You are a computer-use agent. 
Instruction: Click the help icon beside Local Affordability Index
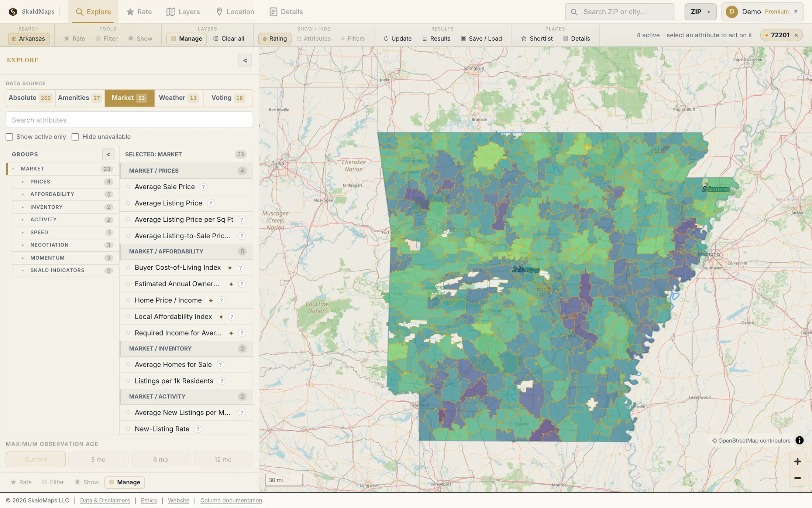coord(232,317)
